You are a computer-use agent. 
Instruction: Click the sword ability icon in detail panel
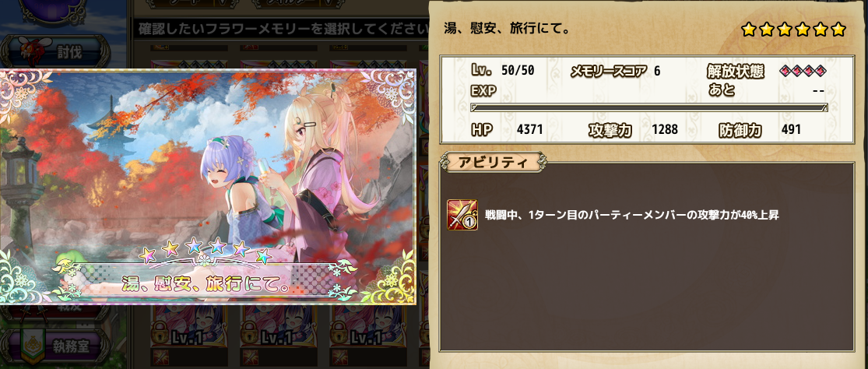tap(462, 215)
